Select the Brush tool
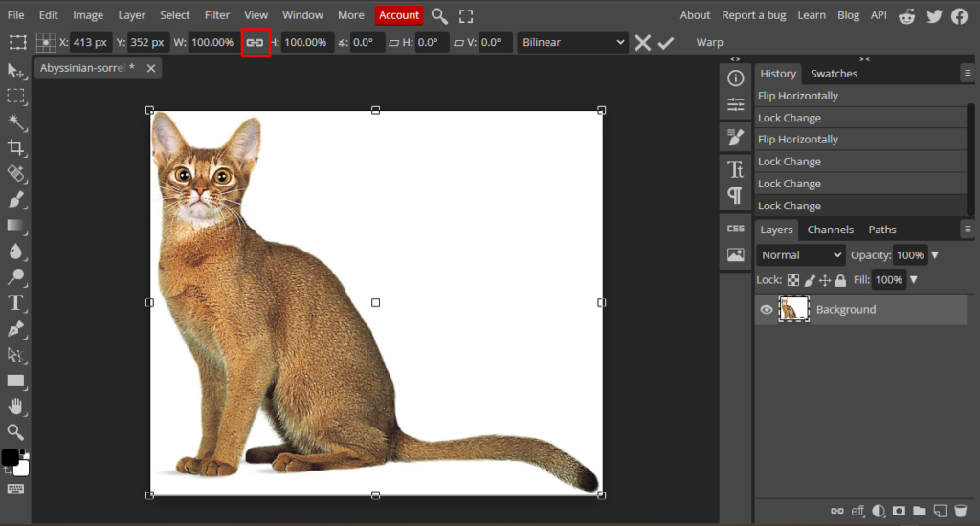This screenshot has height=526, width=980. 15,199
